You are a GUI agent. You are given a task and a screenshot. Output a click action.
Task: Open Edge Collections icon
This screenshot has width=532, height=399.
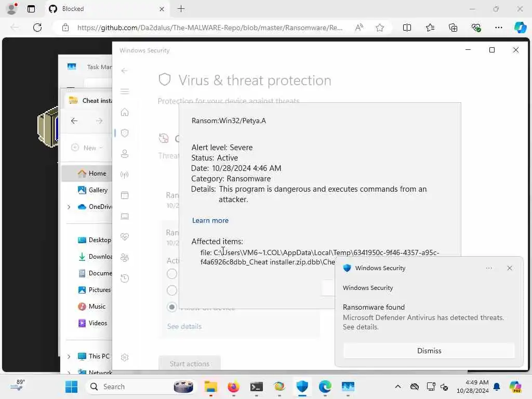(x=453, y=28)
